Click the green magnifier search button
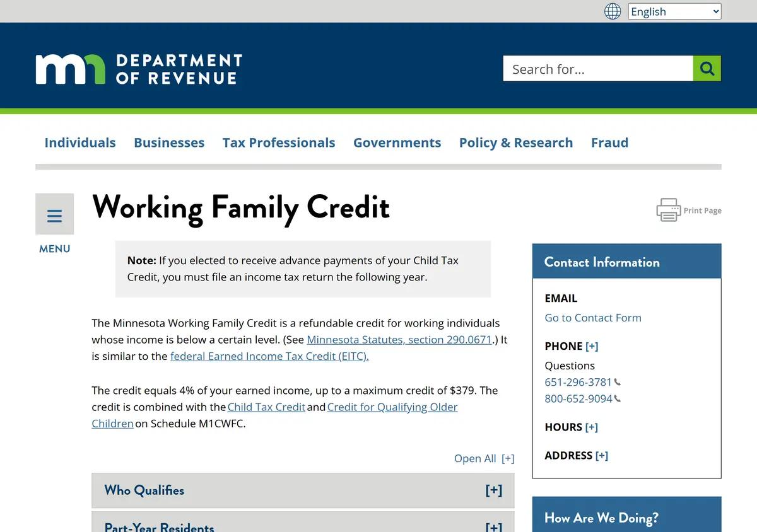The width and height of the screenshot is (757, 532). click(707, 69)
